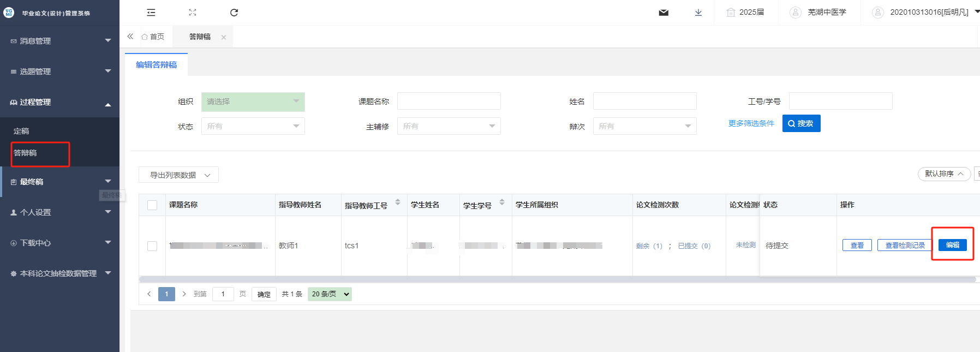Screen dimensions: 980x352
Task: Sort by 指导教师工号 column arrows
Action: click(x=398, y=202)
